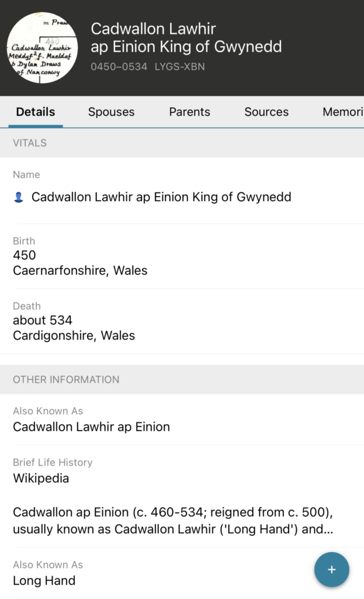This screenshot has height=599, width=364.
Task: Tap the Name vitals row
Action: tap(161, 197)
